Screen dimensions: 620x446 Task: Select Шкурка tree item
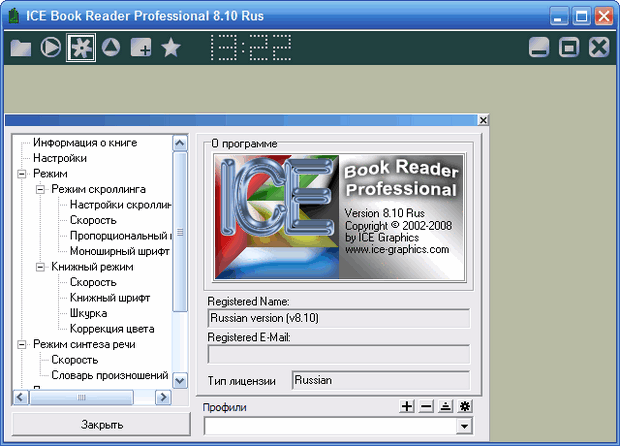point(89,313)
